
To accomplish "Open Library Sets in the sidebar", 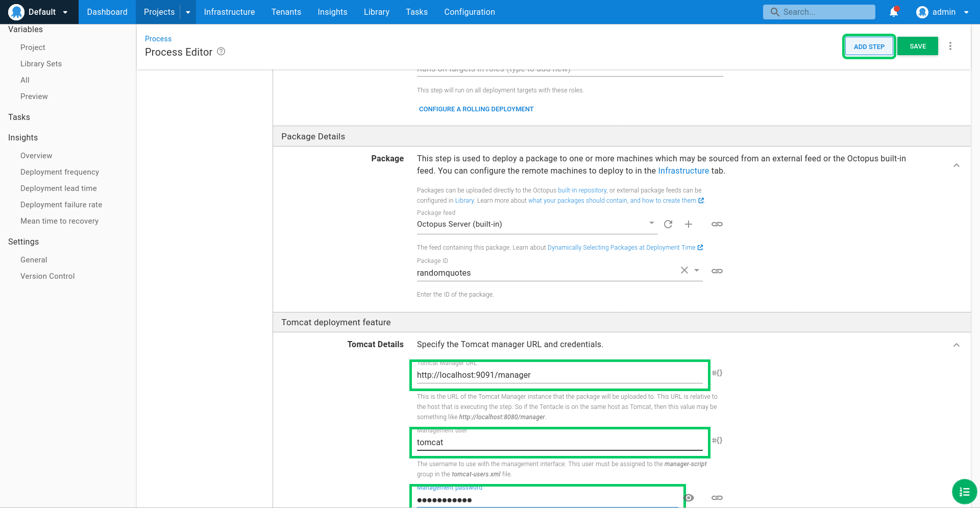I will coord(41,64).
